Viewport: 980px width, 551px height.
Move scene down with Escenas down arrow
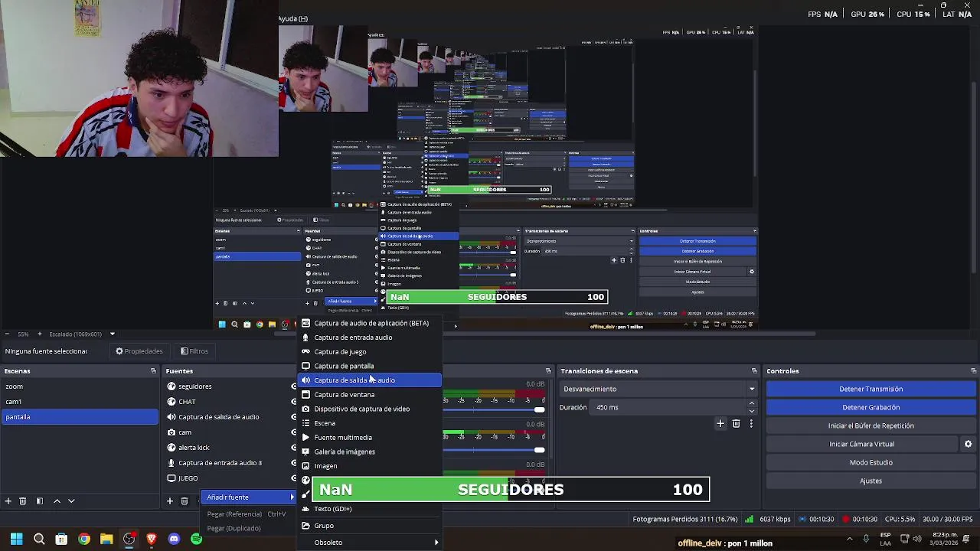pyautogui.click(x=71, y=501)
